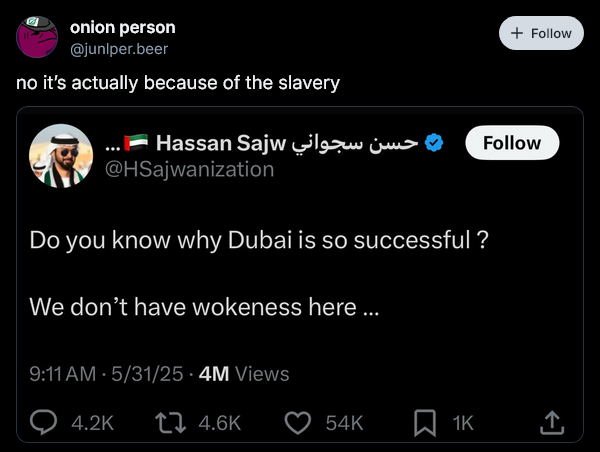This screenshot has width=600, height=452.
Task: Click the 4.6K reposts count
Action: tap(220, 423)
